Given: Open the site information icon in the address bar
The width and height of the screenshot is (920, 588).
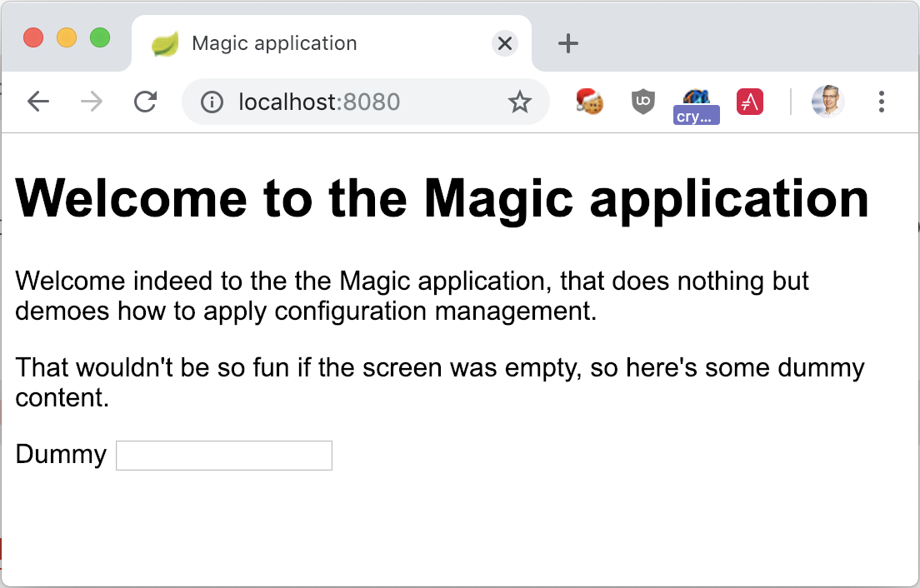Looking at the screenshot, I should (x=212, y=102).
